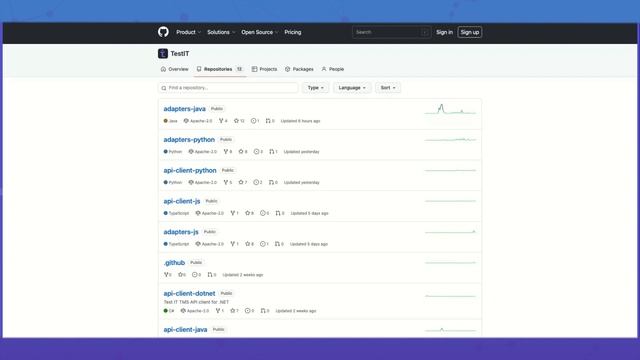Viewport: 640px width, 360px height.
Task: Open the Sort dropdown
Action: click(388, 88)
